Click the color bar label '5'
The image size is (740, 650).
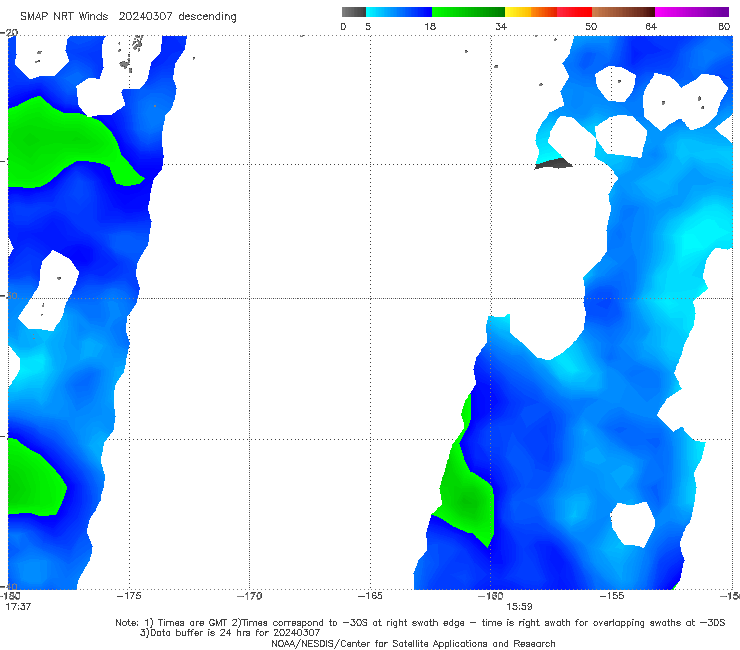pyautogui.click(x=368, y=26)
